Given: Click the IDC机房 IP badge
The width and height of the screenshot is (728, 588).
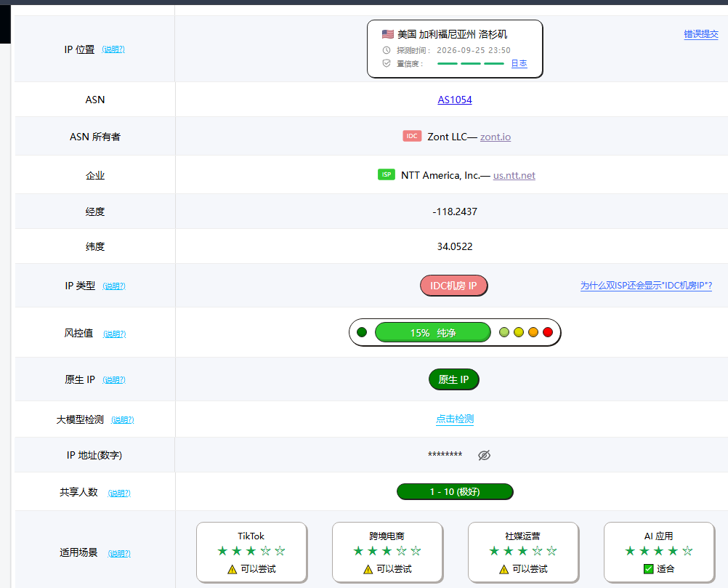Looking at the screenshot, I should click(453, 286).
